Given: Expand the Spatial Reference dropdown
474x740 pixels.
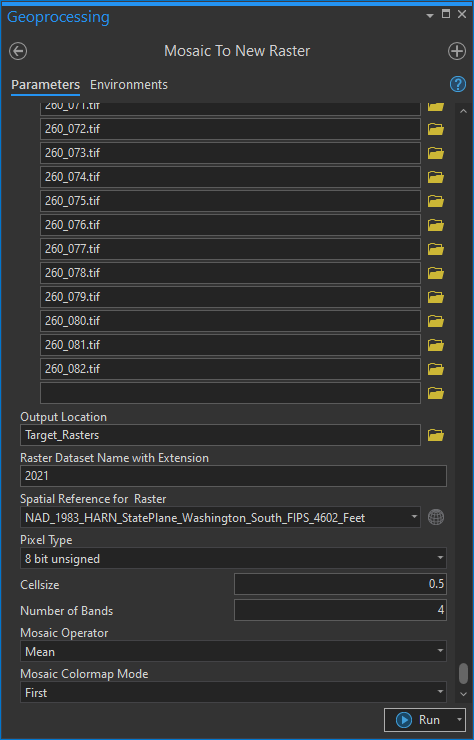Looking at the screenshot, I should coord(414,517).
